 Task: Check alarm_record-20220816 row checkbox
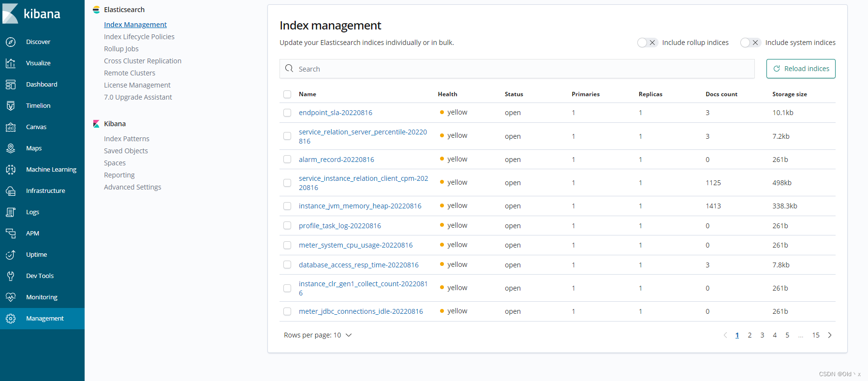(287, 160)
